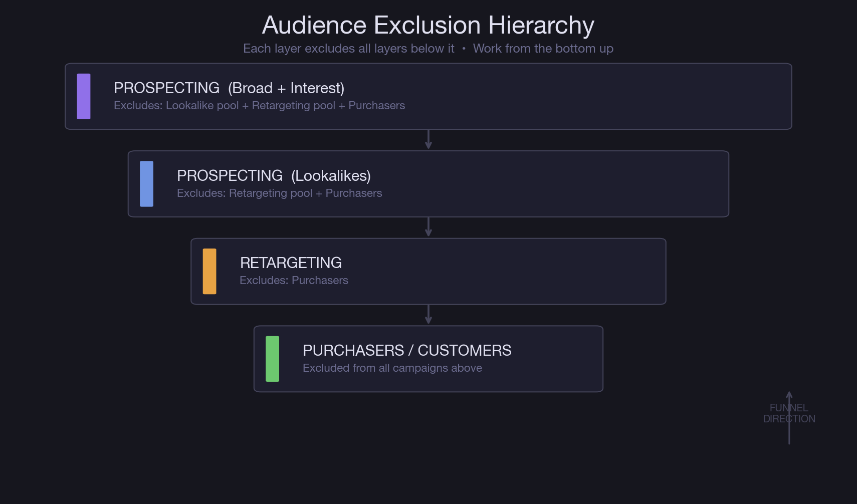This screenshot has width=857, height=504.
Task: Click the Excluded from all campaigns above text
Action: click(x=392, y=368)
